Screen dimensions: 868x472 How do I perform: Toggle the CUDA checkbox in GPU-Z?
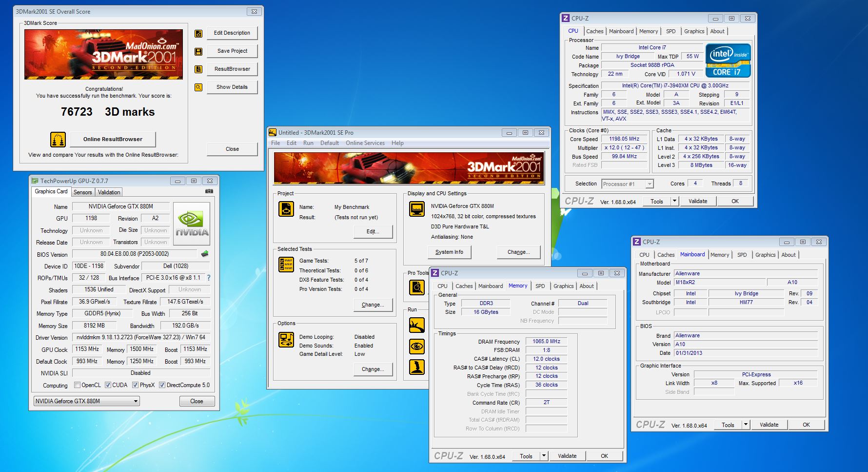(x=108, y=385)
